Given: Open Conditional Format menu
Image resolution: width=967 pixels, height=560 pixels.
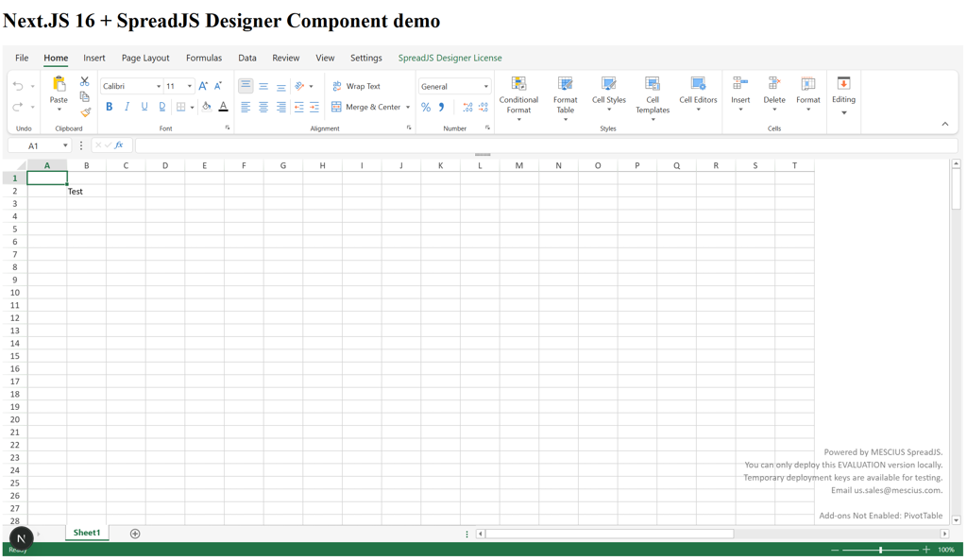Looking at the screenshot, I should pyautogui.click(x=518, y=98).
